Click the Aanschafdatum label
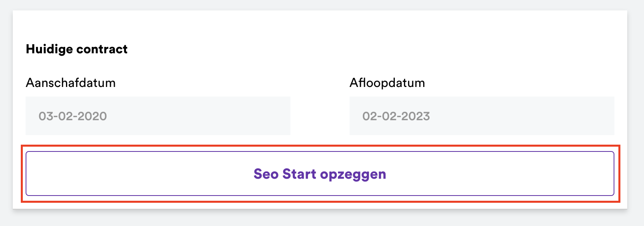The width and height of the screenshot is (644, 226). (x=70, y=83)
